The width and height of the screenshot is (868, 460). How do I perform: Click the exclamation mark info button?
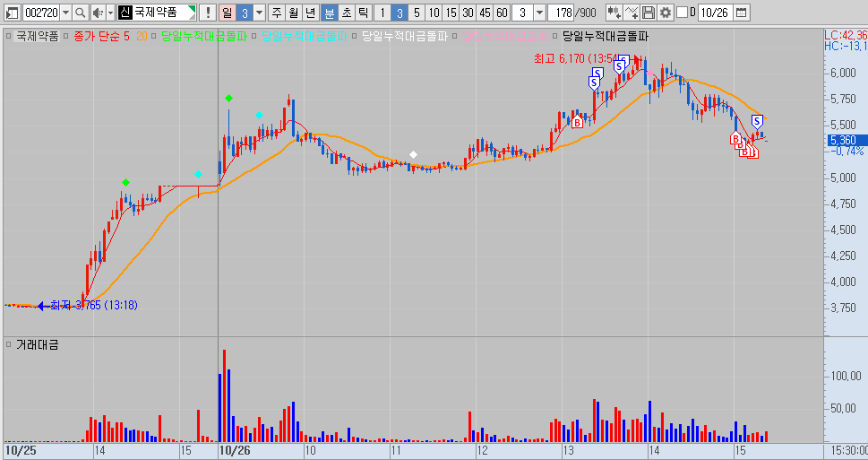pos(208,13)
